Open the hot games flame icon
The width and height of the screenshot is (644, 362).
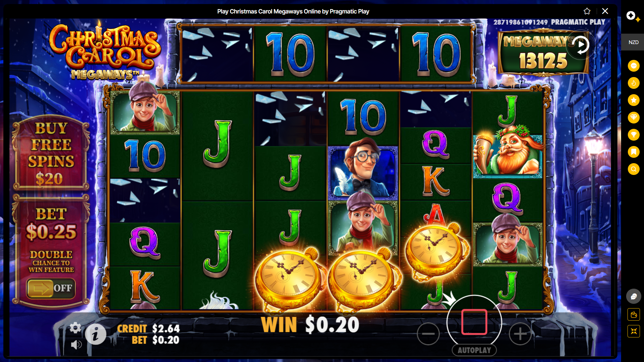(634, 83)
